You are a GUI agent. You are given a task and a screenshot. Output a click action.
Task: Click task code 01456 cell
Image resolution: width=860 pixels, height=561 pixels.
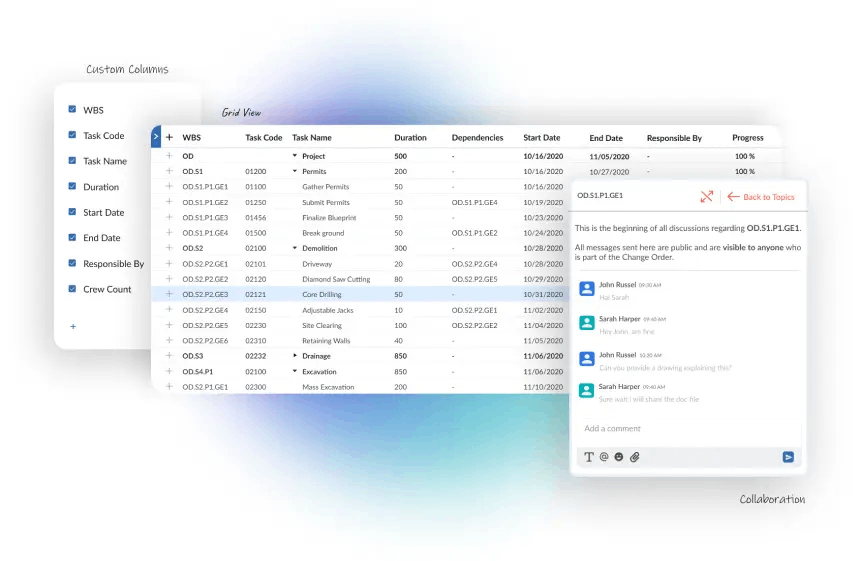tap(256, 218)
